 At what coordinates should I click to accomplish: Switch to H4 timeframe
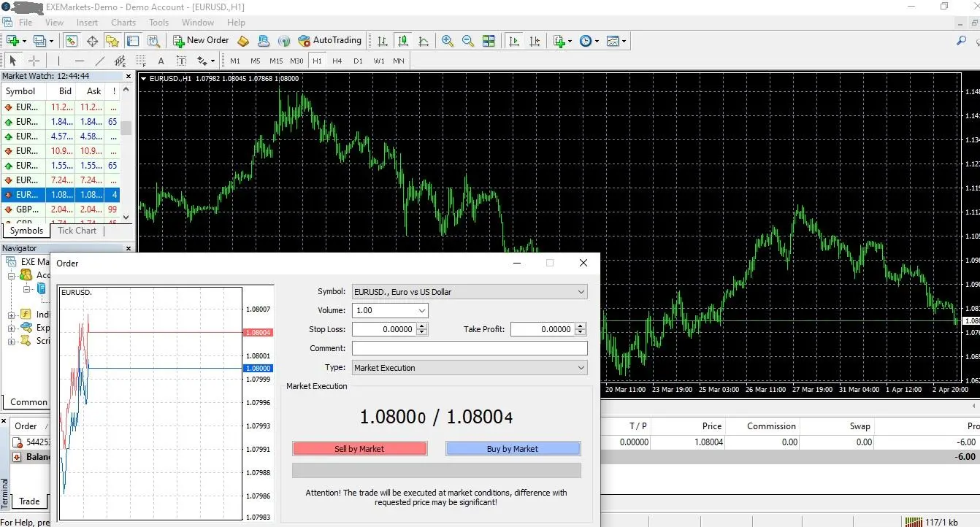click(x=337, y=61)
